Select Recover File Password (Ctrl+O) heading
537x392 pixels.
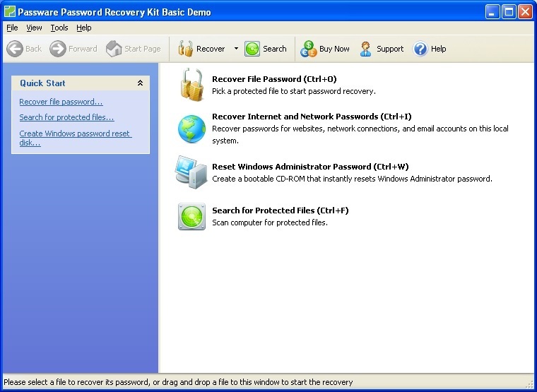tap(274, 79)
